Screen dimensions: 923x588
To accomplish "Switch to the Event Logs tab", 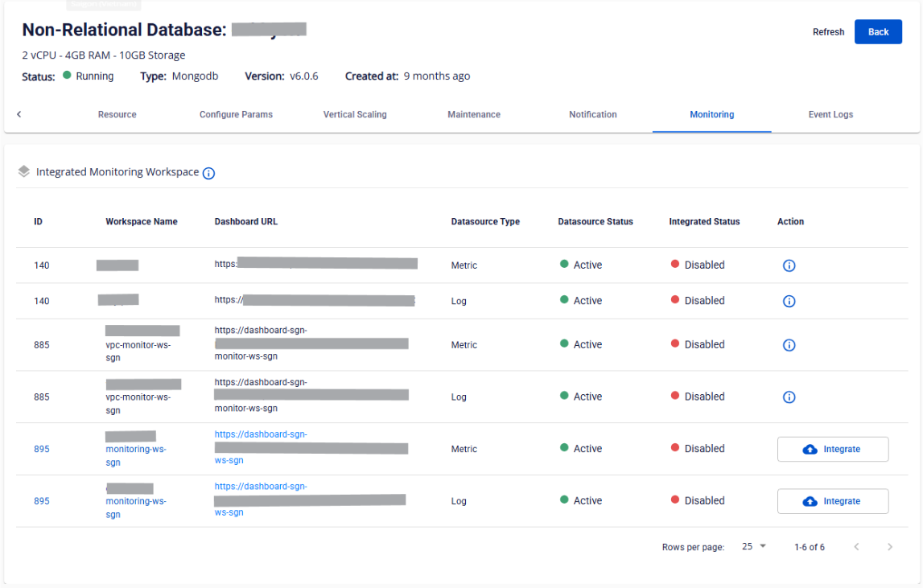I will (x=830, y=115).
